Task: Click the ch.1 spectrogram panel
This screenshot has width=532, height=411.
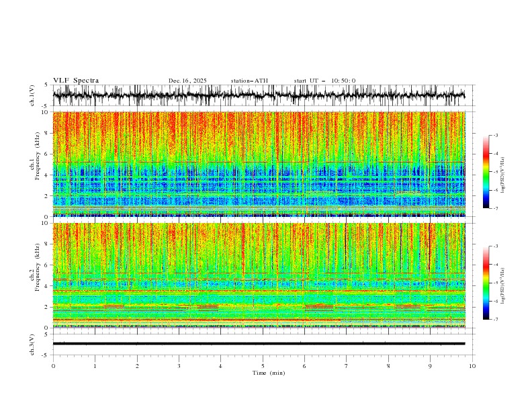Action: tap(259, 164)
